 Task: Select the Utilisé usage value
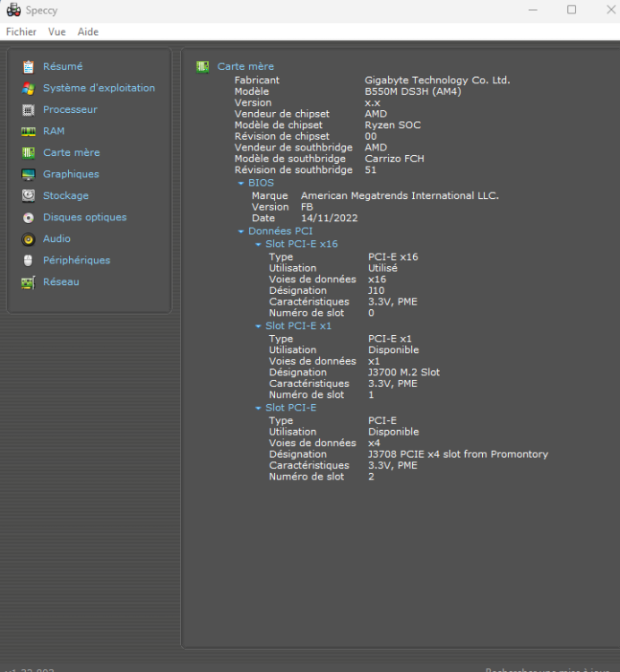tap(383, 268)
